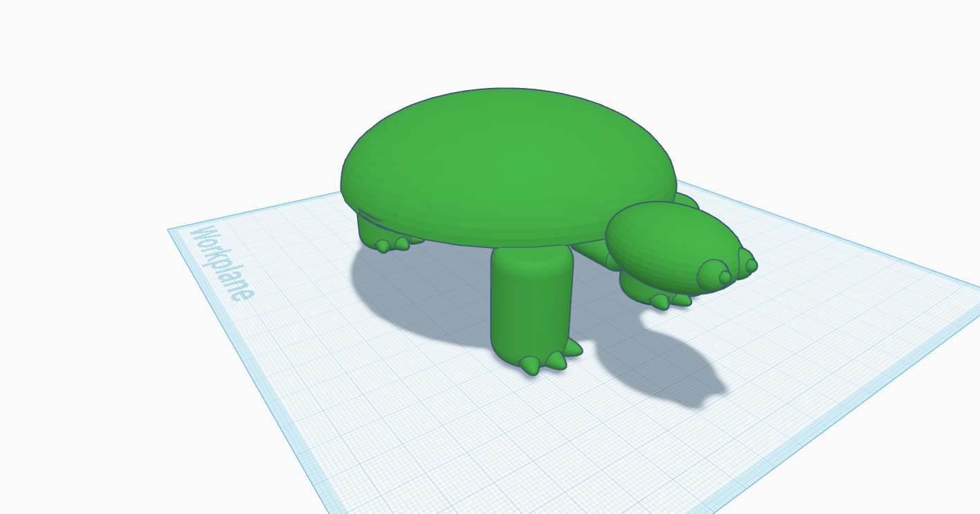Screen dimensions: 980x514
Task: Select the middle claw on tall front leg
Action: (556, 360)
